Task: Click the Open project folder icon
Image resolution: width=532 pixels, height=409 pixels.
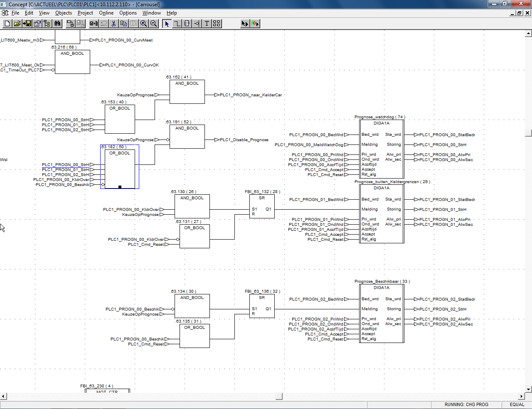Action: coord(17,24)
